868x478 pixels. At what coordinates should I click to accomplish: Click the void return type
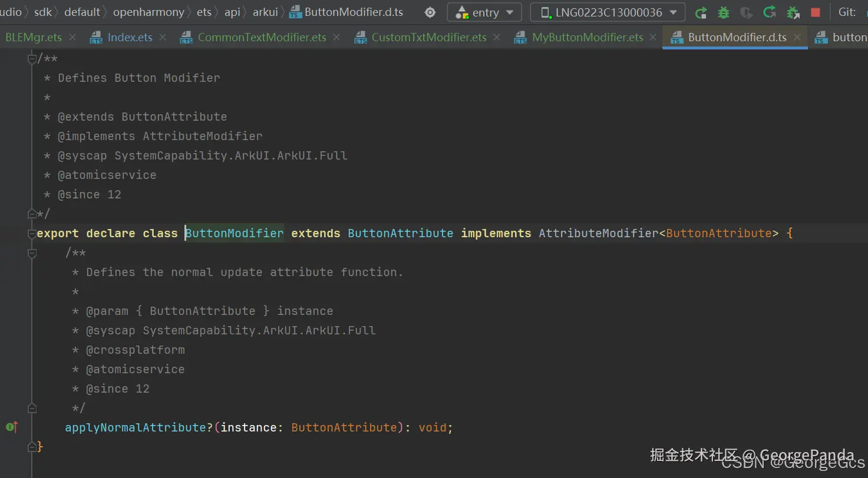(433, 427)
